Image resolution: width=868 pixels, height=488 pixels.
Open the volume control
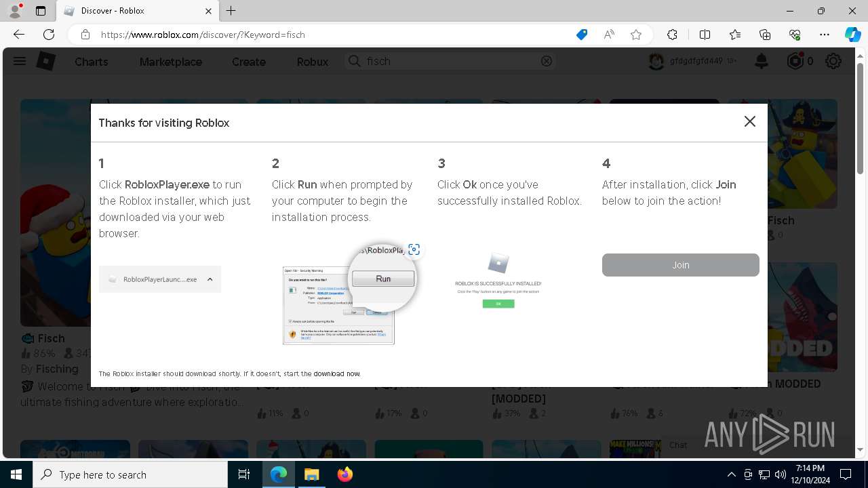[780, 474]
